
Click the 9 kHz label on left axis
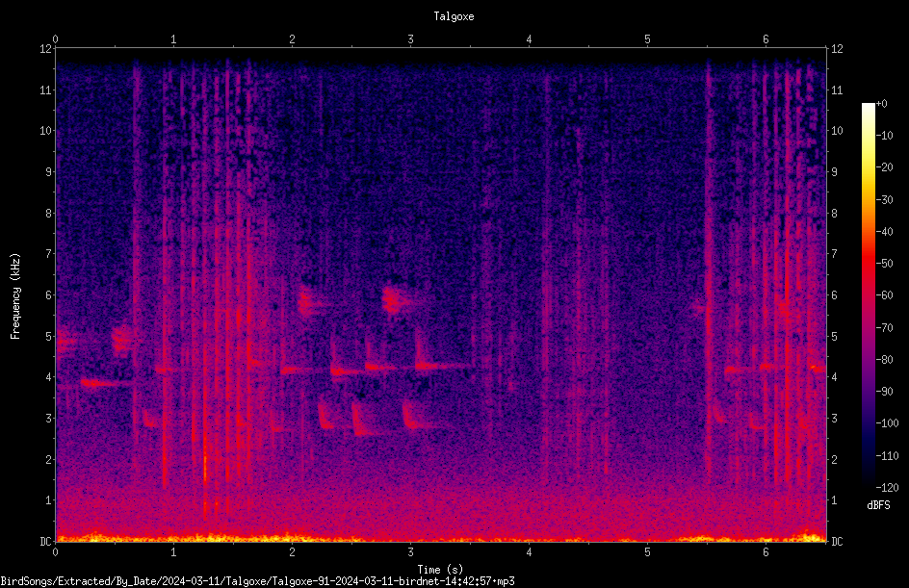(x=49, y=171)
